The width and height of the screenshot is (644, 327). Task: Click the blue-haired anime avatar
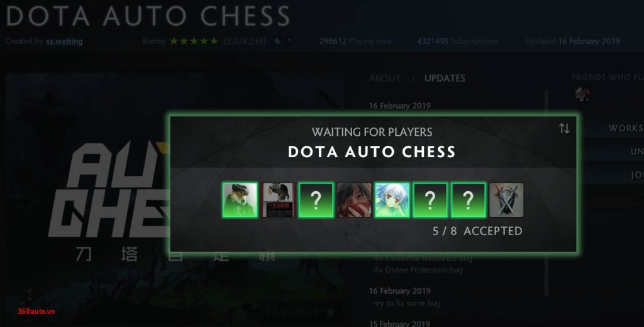pos(392,200)
